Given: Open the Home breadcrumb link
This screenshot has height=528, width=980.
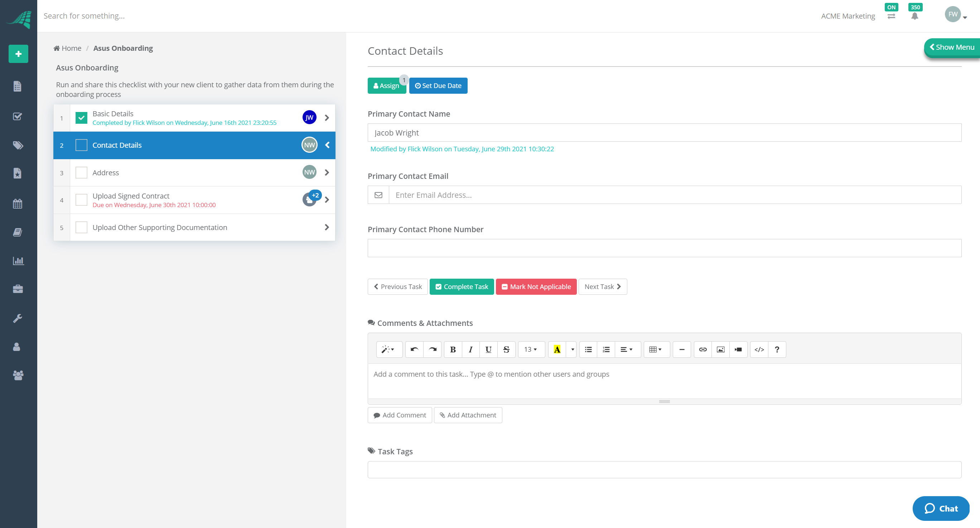Looking at the screenshot, I should click(67, 48).
